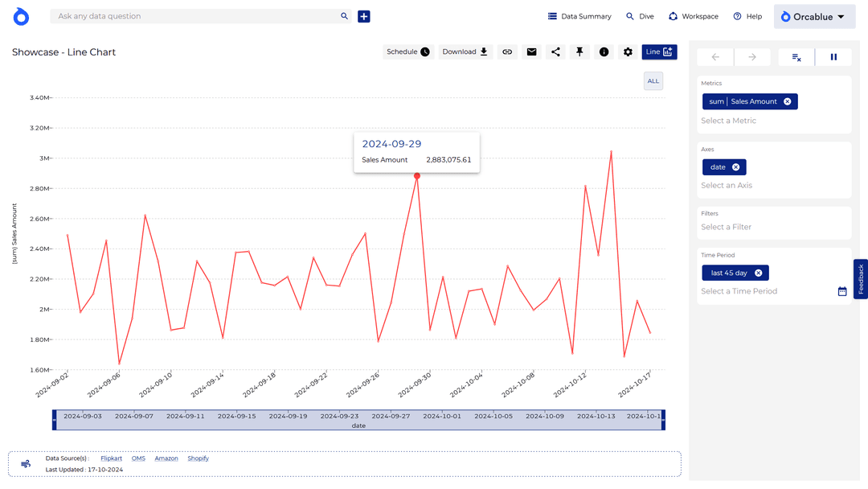This screenshot has height=489, width=868.
Task: Remove the last 45 day chip
Action: coord(758,273)
